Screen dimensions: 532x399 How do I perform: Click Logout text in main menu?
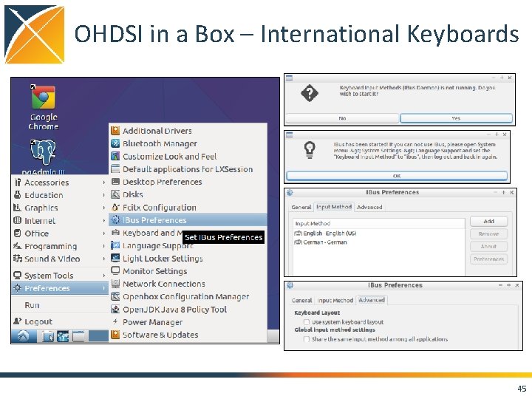pos(38,321)
